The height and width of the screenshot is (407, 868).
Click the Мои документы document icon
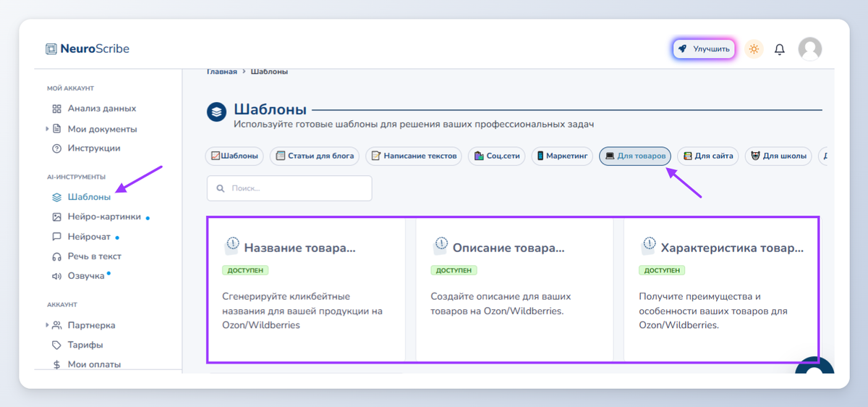pos(56,129)
